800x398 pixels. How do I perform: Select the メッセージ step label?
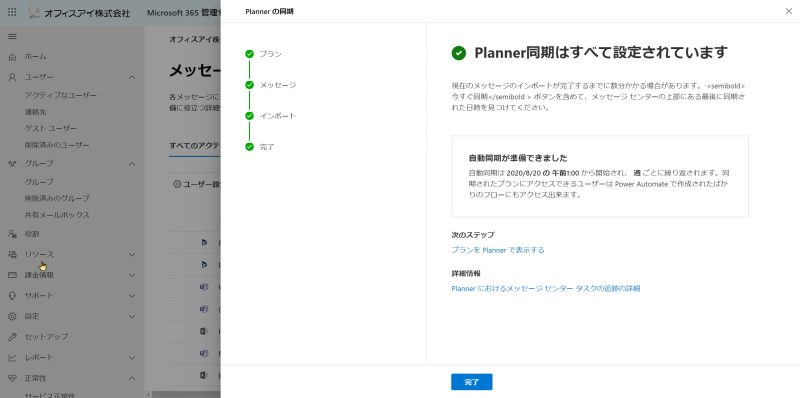tap(278, 85)
